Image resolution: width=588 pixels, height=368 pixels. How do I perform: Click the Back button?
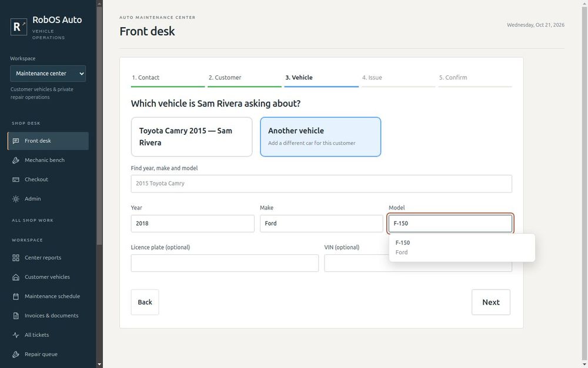pyautogui.click(x=145, y=302)
